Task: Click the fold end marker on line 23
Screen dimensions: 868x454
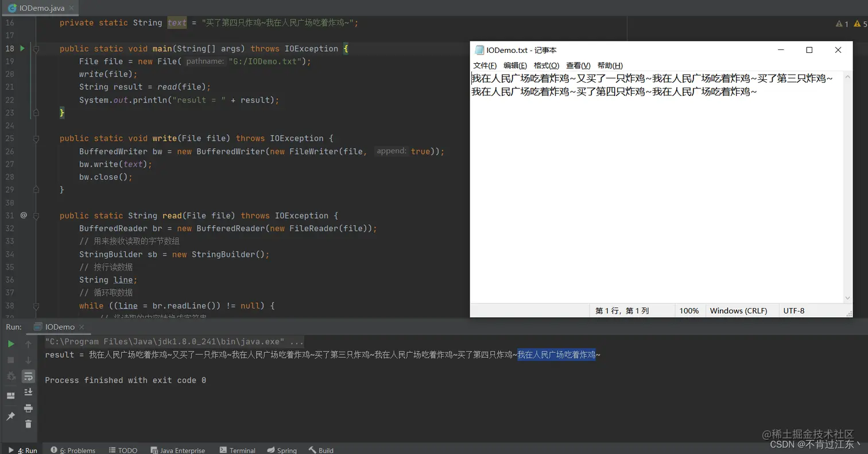Action: (36, 113)
